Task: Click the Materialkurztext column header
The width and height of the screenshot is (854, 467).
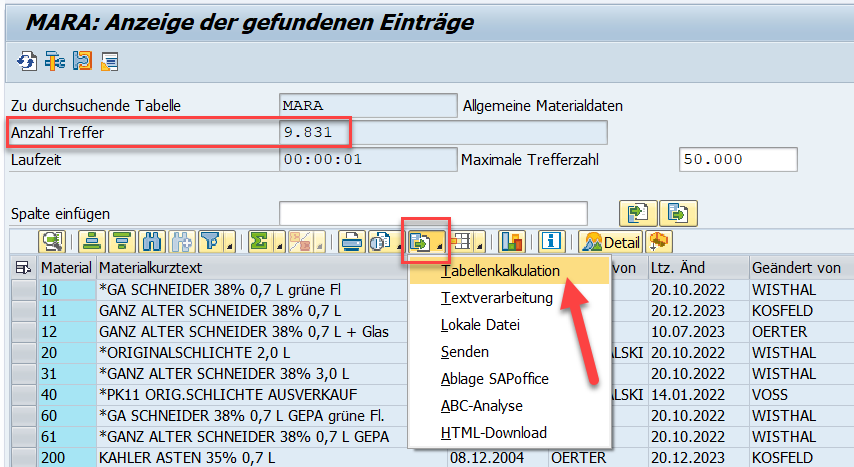Action: click(x=150, y=268)
